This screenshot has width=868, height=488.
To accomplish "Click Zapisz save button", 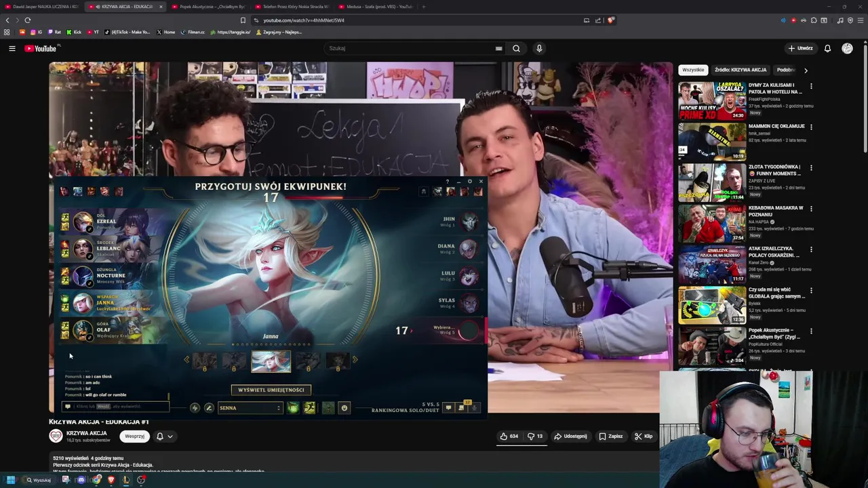I will pyautogui.click(x=610, y=436).
